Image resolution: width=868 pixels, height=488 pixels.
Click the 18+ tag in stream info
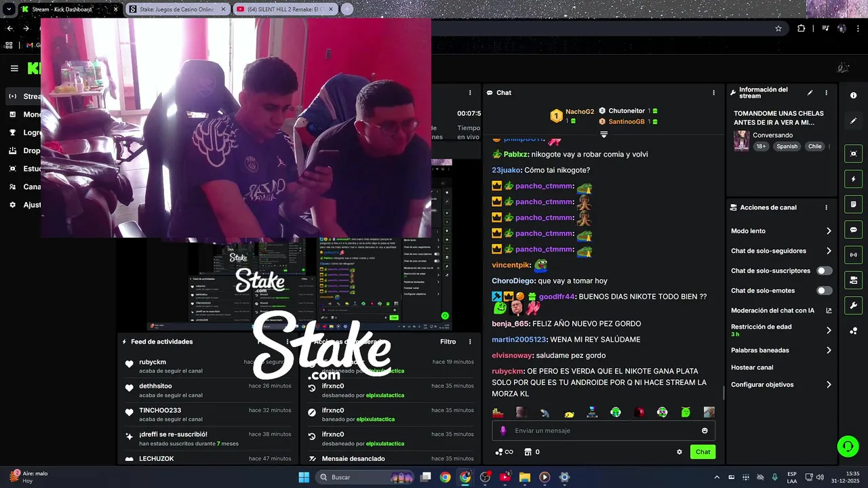[x=761, y=146]
